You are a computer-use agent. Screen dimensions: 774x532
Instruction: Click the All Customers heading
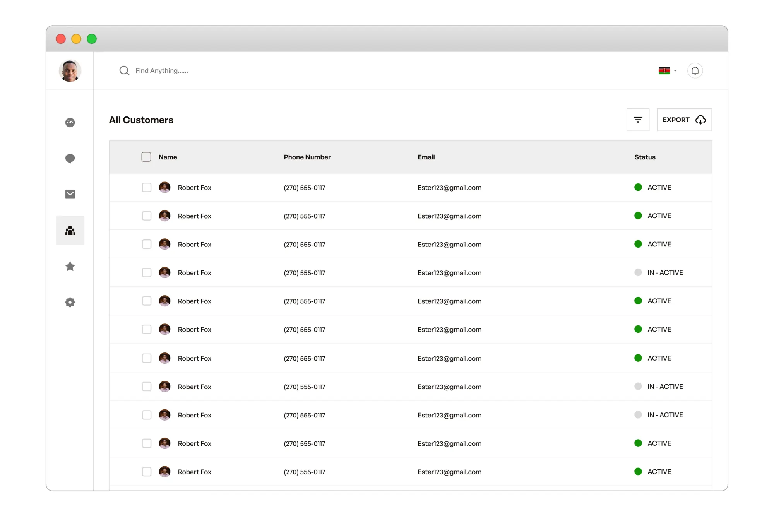[141, 120]
